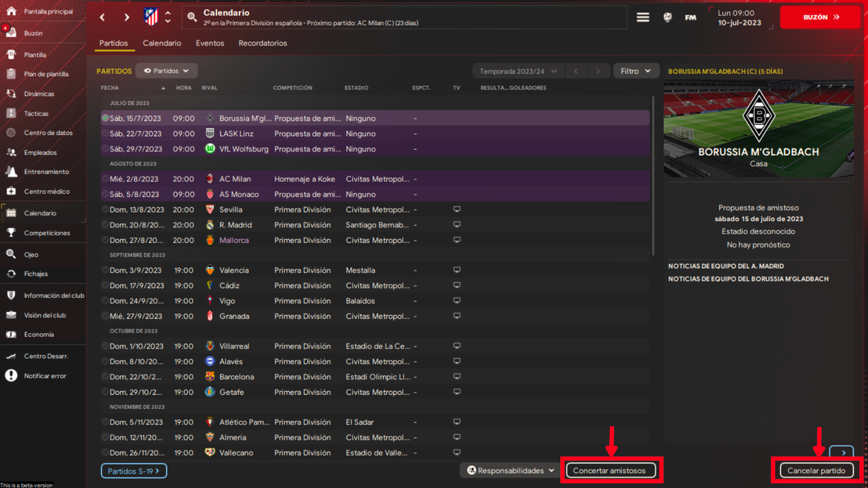This screenshot has width=868, height=488.
Task: Switch to the Recordatorios tab
Action: (263, 43)
